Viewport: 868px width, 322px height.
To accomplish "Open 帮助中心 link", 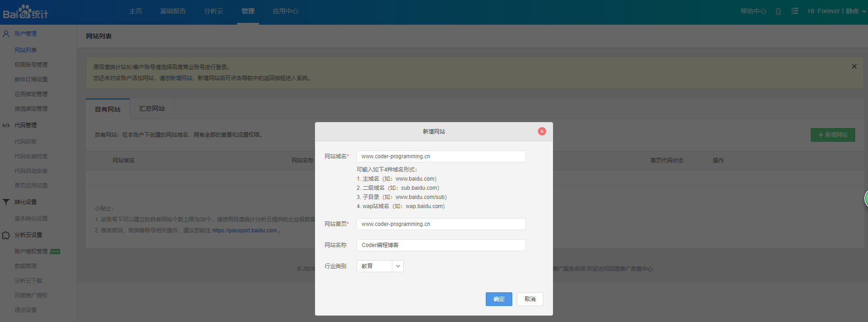I will pyautogui.click(x=754, y=11).
